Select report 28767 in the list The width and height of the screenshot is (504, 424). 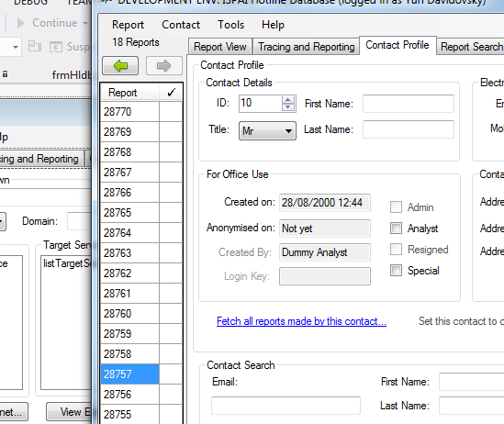click(x=129, y=173)
